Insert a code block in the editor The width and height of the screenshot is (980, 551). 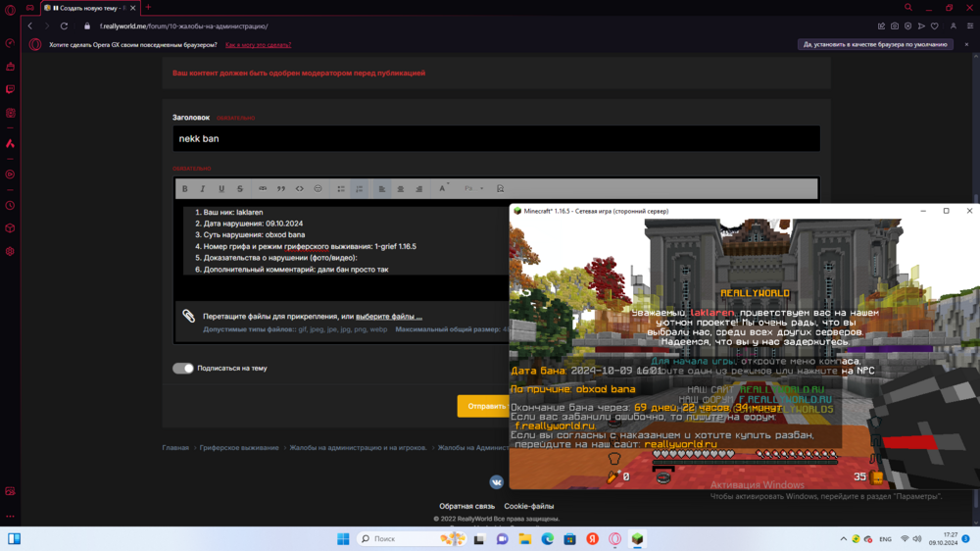(299, 188)
